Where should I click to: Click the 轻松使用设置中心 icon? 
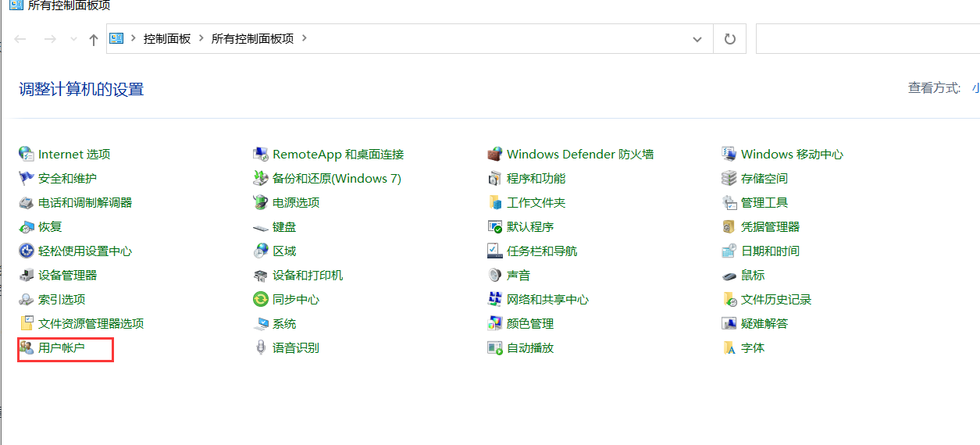[27, 251]
